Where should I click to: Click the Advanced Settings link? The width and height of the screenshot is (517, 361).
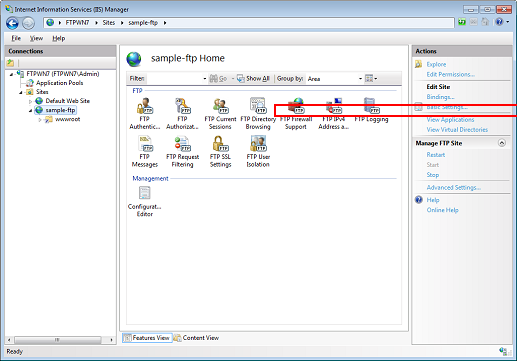coord(453,187)
